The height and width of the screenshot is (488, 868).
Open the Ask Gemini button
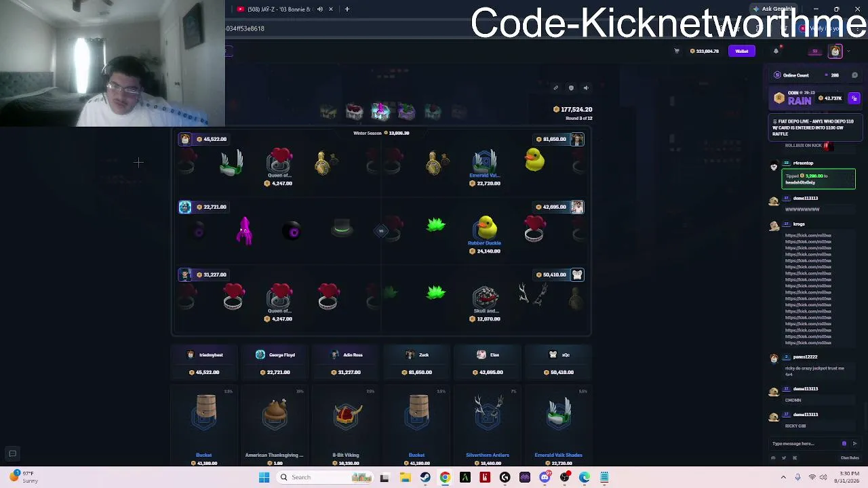[x=774, y=9]
